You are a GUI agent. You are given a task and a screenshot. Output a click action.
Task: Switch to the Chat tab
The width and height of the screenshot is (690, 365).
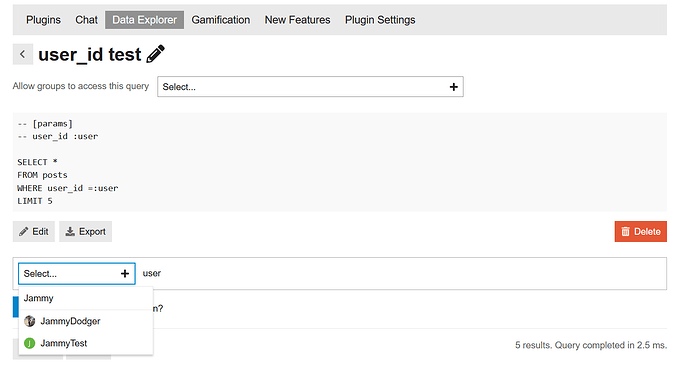click(x=86, y=20)
